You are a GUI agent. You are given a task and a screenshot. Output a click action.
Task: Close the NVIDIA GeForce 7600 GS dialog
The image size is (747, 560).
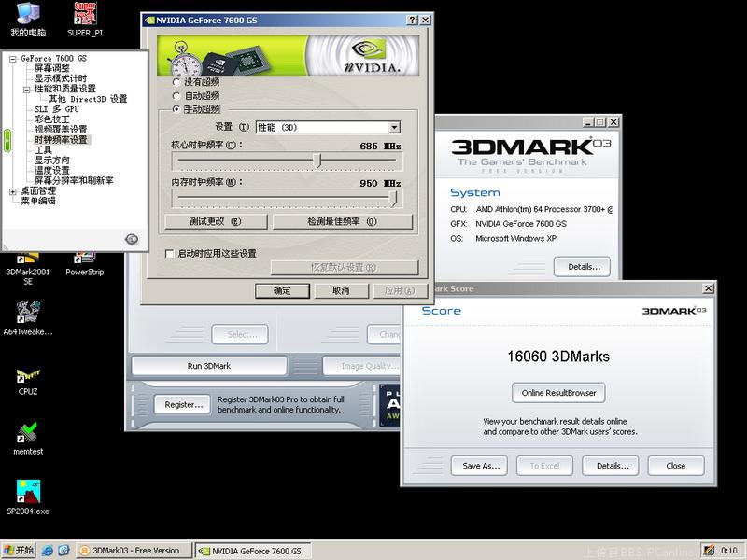[x=425, y=20]
